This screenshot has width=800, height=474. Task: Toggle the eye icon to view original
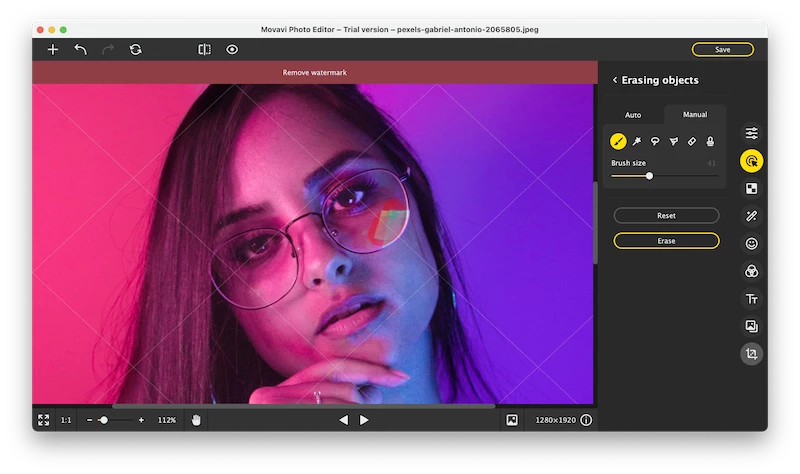(232, 49)
